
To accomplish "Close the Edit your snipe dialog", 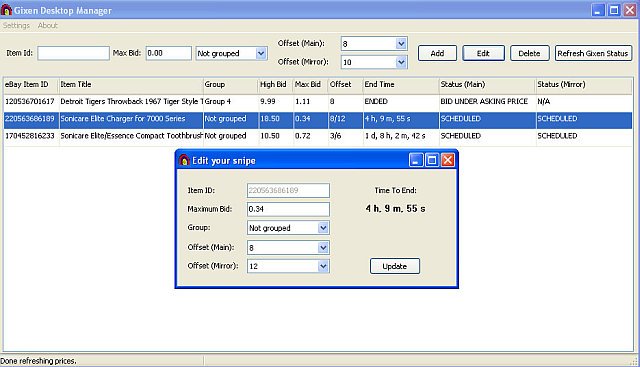I will tap(447, 160).
